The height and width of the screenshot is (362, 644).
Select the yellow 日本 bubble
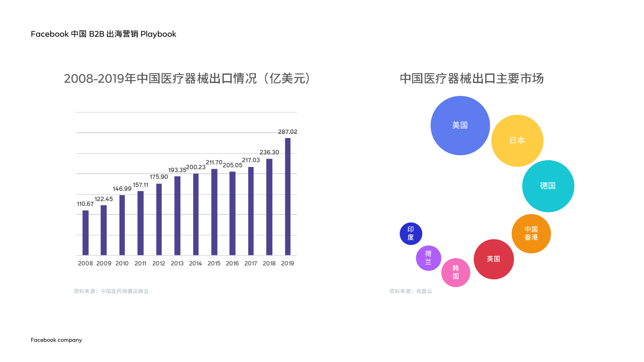click(517, 141)
